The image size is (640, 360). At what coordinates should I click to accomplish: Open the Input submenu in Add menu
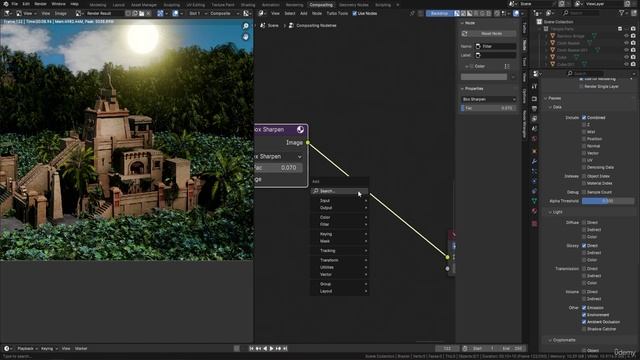point(340,200)
